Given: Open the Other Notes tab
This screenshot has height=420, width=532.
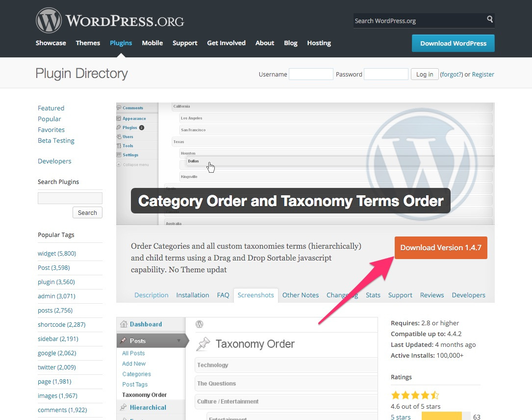Looking at the screenshot, I should click(x=301, y=295).
